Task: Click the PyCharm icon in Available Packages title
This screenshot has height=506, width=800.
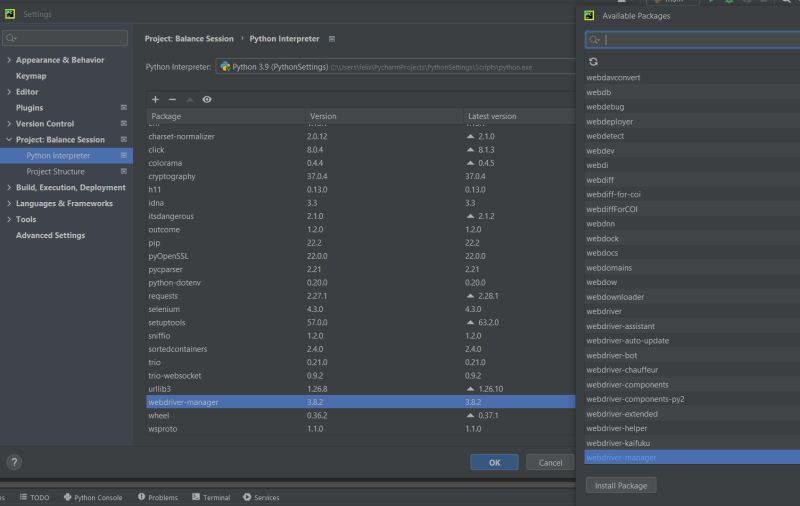Action: point(589,15)
